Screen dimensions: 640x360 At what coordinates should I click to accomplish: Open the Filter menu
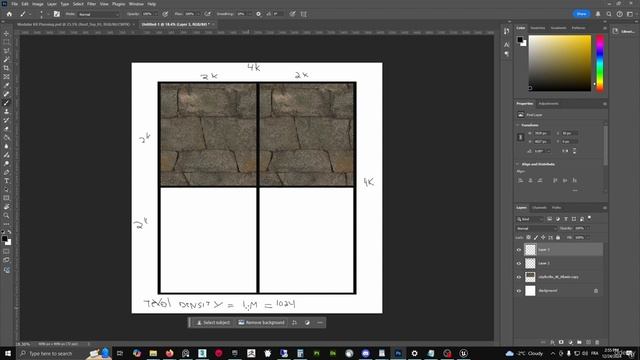click(91, 4)
